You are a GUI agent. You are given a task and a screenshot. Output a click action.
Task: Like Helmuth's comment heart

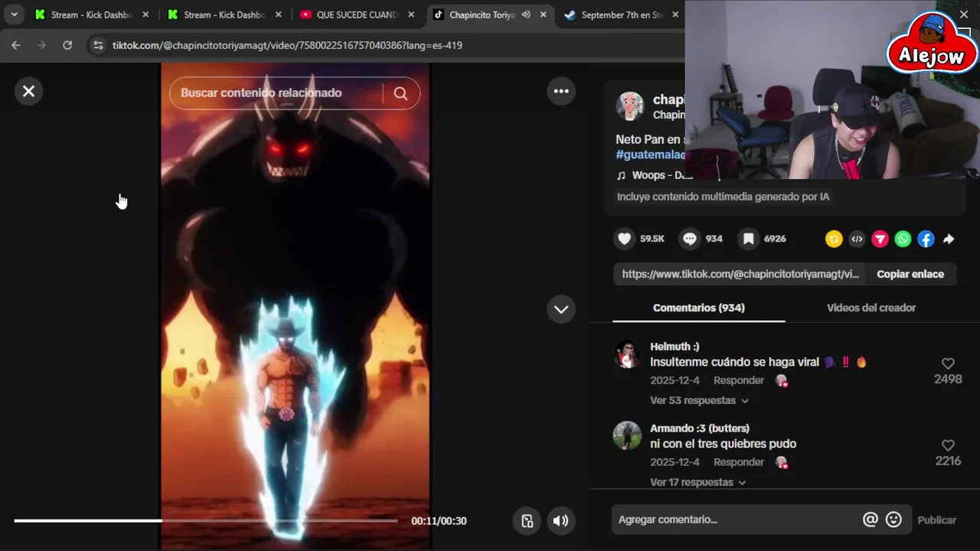click(948, 364)
